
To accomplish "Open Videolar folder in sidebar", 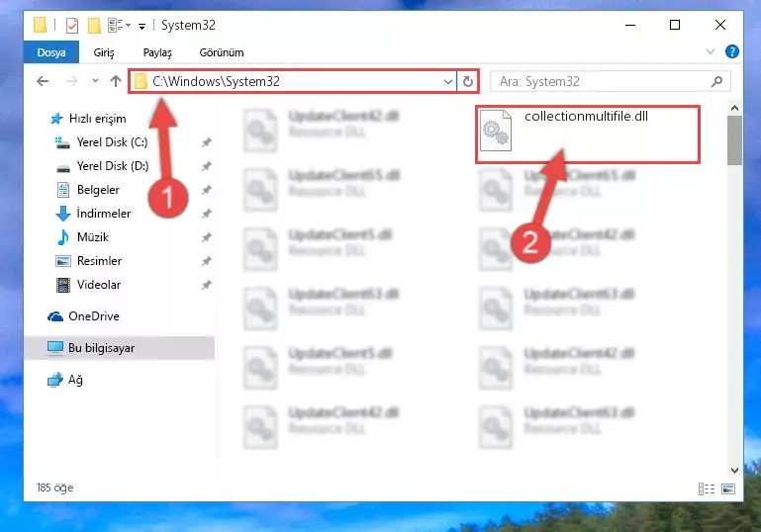I will 88,285.
